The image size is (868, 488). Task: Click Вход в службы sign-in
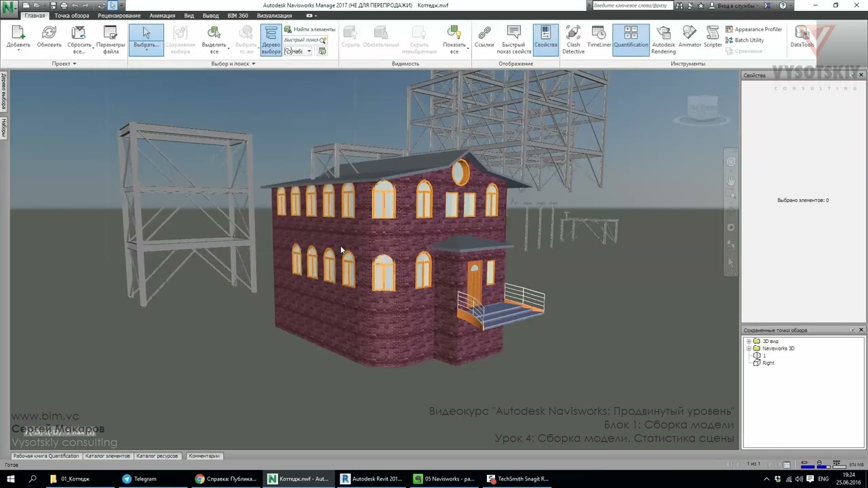[734, 5]
